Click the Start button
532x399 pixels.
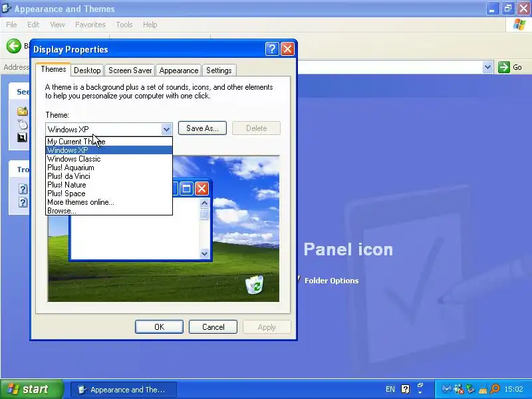pyautogui.click(x=31, y=389)
